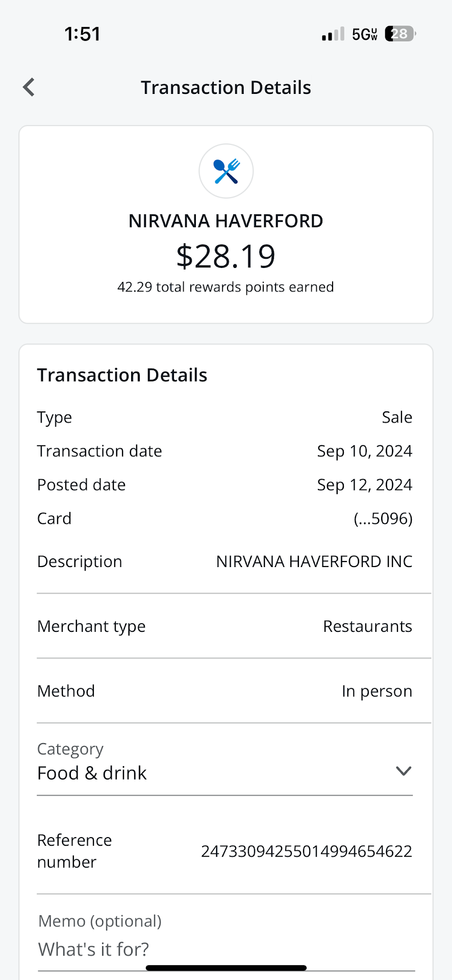Image resolution: width=452 pixels, height=980 pixels.
Task: Click the Memo "What's it for?" field
Action: [224, 949]
